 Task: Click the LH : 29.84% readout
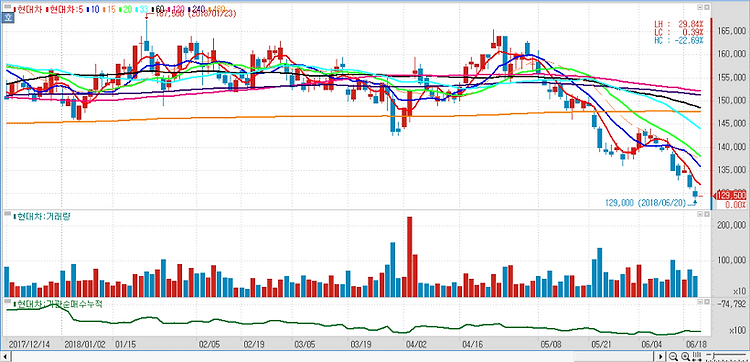pos(679,24)
